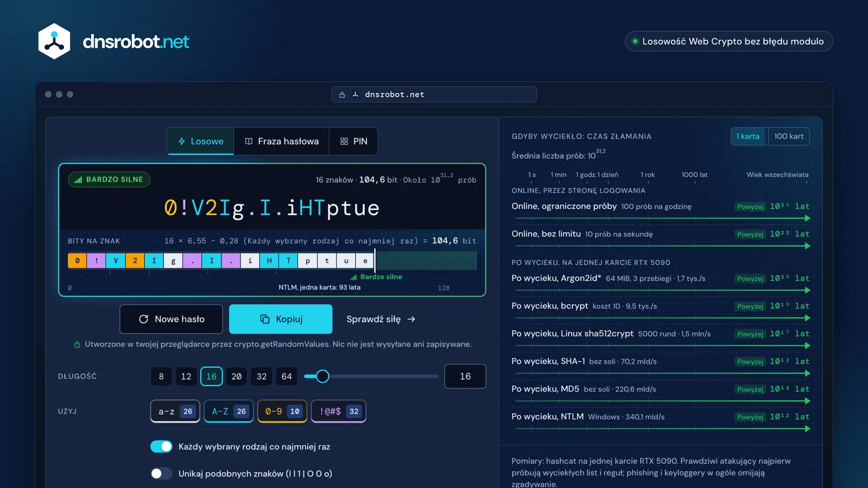This screenshot has width=868, height=488.
Task: Click the refresh icon in Nowe hasło button
Action: click(x=143, y=319)
